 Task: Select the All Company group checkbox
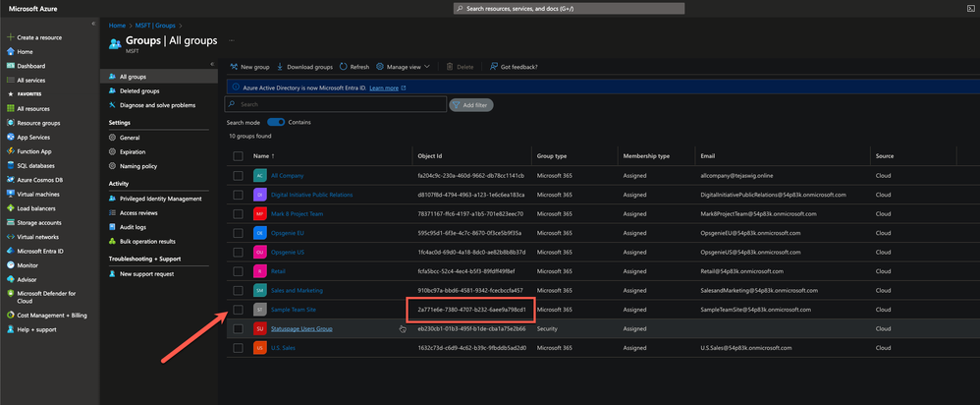tap(238, 176)
